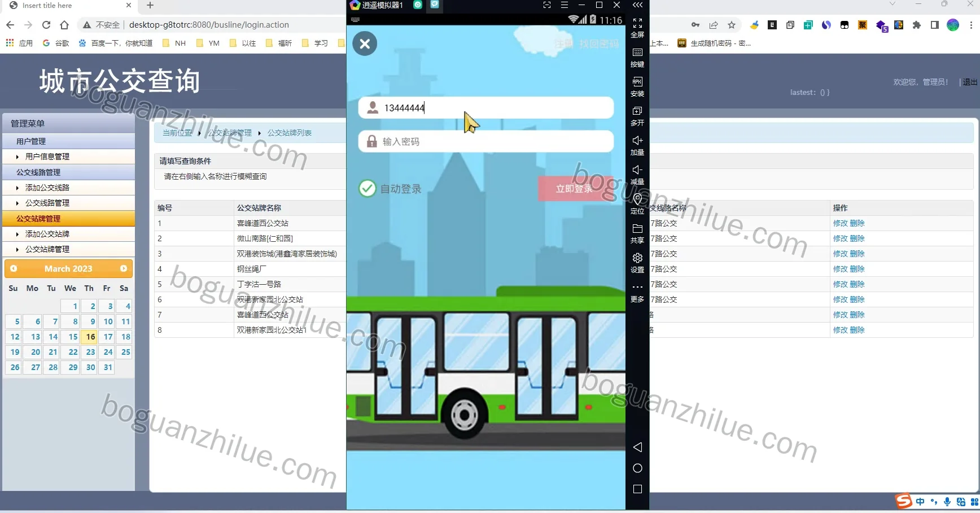Go to the next month in the calendar

pyautogui.click(x=124, y=268)
